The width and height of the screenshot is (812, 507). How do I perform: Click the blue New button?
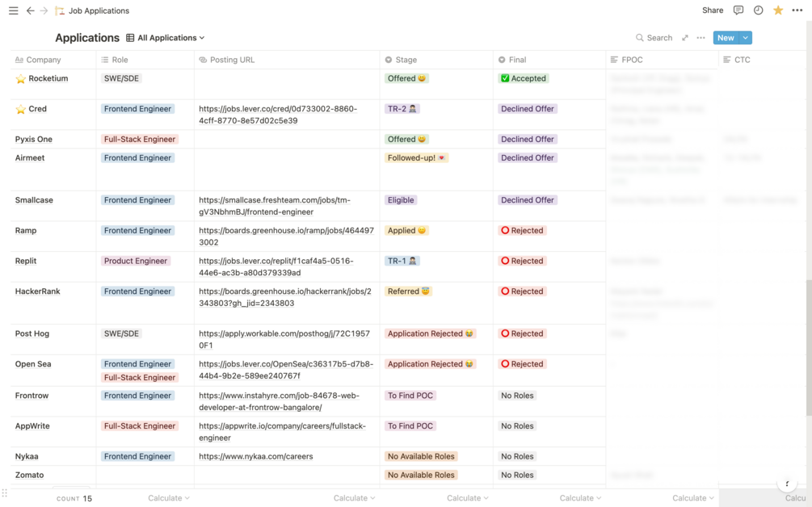(x=726, y=38)
